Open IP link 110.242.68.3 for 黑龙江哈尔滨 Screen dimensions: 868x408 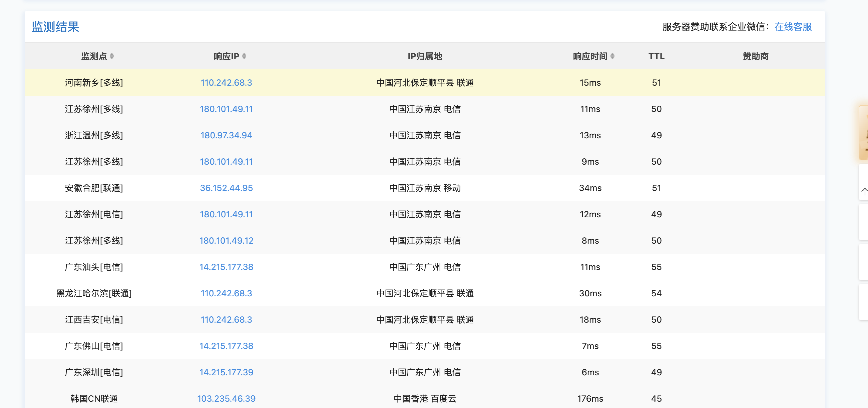tap(226, 293)
